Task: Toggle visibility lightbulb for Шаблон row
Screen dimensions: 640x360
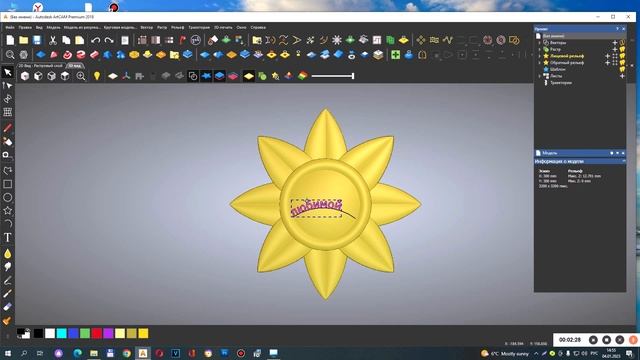Action: click(x=622, y=69)
